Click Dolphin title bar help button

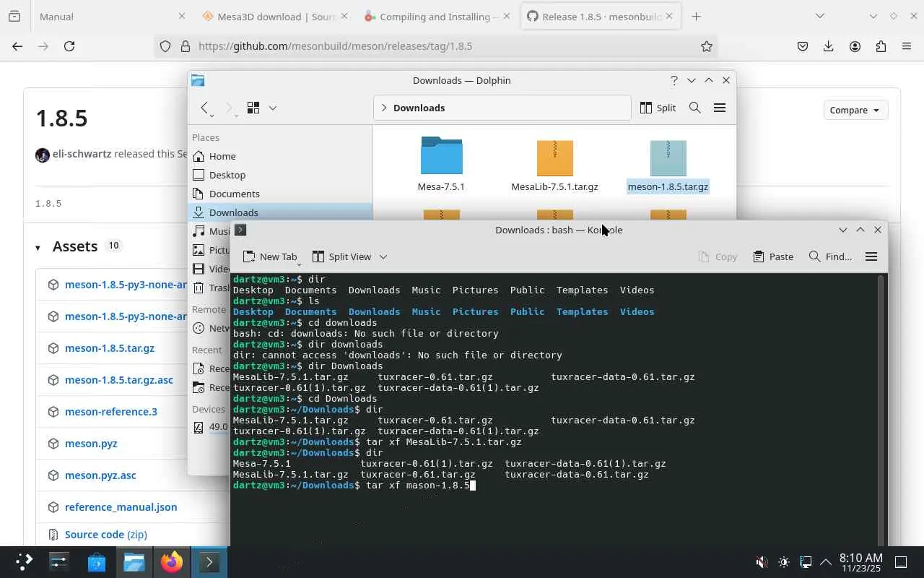(x=674, y=80)
